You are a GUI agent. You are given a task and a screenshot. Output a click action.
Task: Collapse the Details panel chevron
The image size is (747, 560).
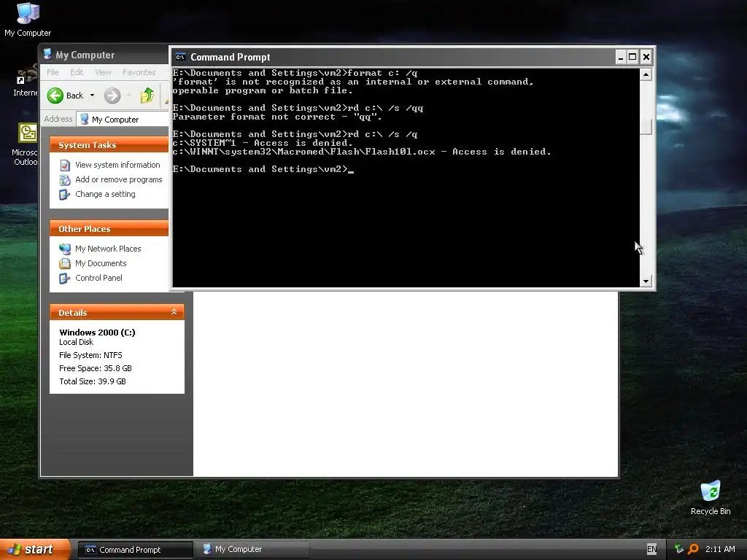174,312
